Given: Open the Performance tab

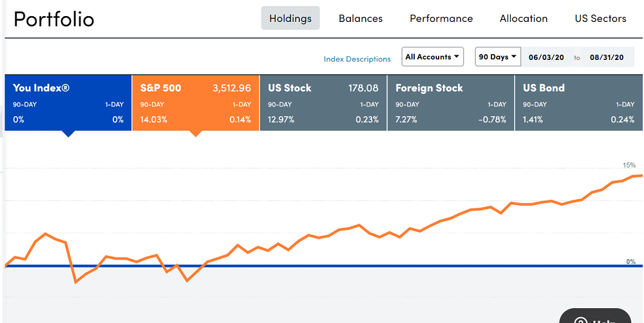Looking at the screenshot, I should [441, 19].
